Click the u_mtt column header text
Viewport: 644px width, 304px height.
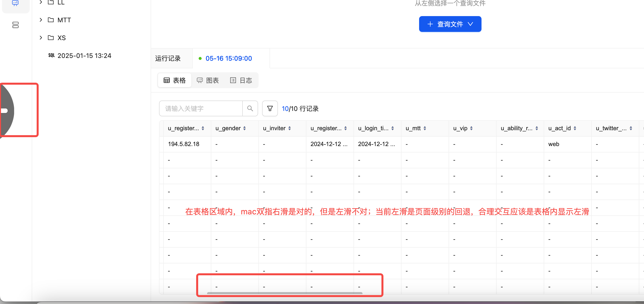coord(413,128)
